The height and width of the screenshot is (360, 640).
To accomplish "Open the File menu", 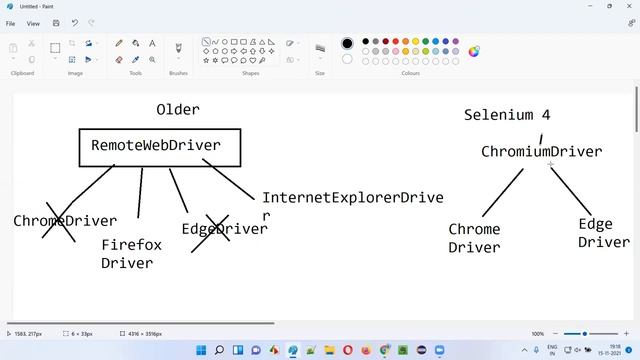I will tap(11, 24).
